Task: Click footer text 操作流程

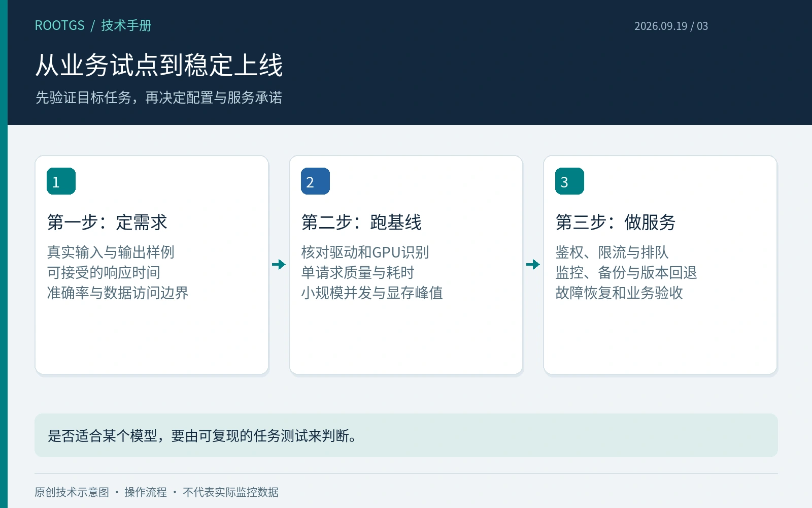Action: 145,492
